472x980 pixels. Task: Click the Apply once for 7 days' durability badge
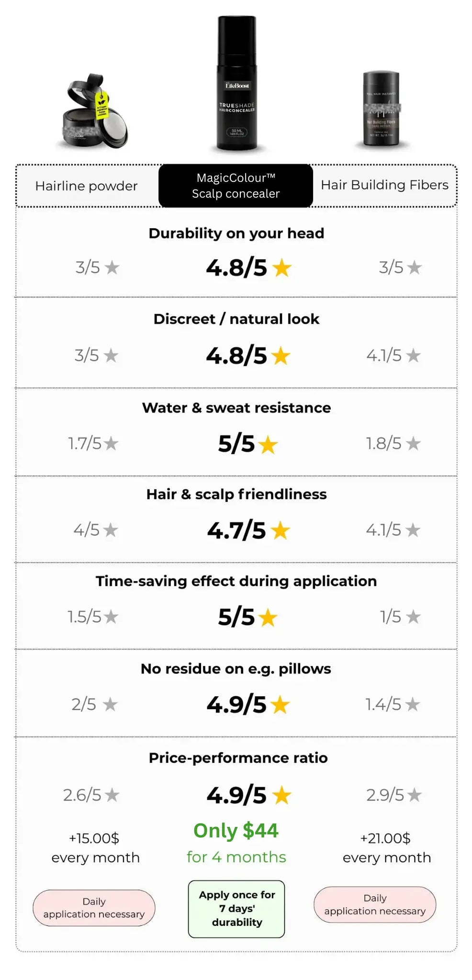236,908
